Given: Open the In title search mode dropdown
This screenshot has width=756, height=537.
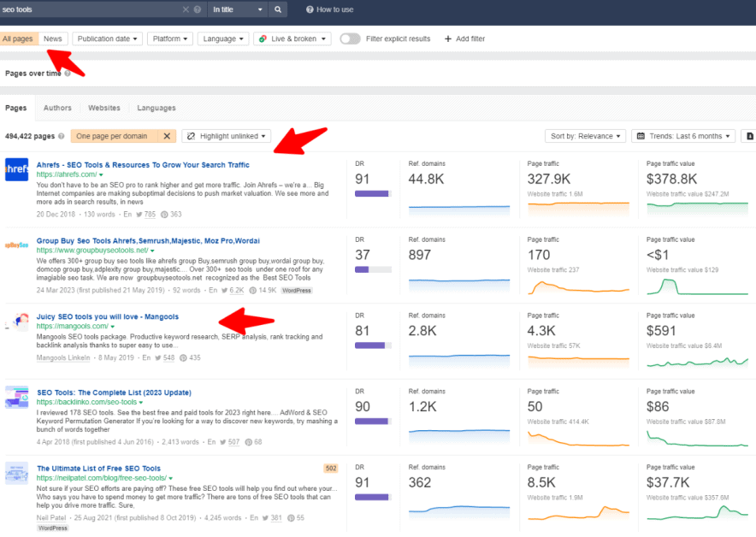Looking at the screenshot, I should pos(238,9).
